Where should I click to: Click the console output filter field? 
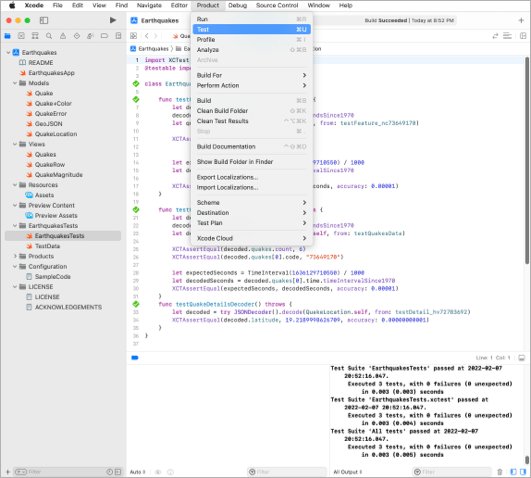pos(452,472)
